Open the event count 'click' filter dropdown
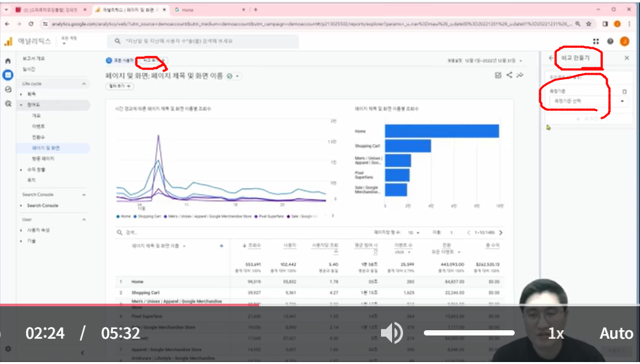 (x=403, y=252)
